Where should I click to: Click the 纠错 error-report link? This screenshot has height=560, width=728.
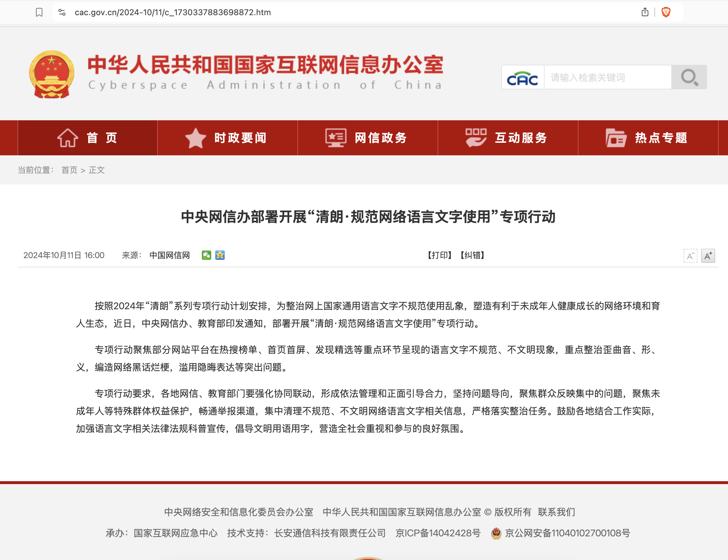pyautogui.click(x=472, y=255)
